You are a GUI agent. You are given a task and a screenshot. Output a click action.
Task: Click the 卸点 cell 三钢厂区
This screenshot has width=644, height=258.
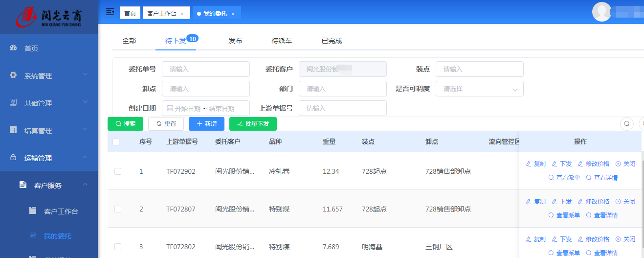coord(439,247)
